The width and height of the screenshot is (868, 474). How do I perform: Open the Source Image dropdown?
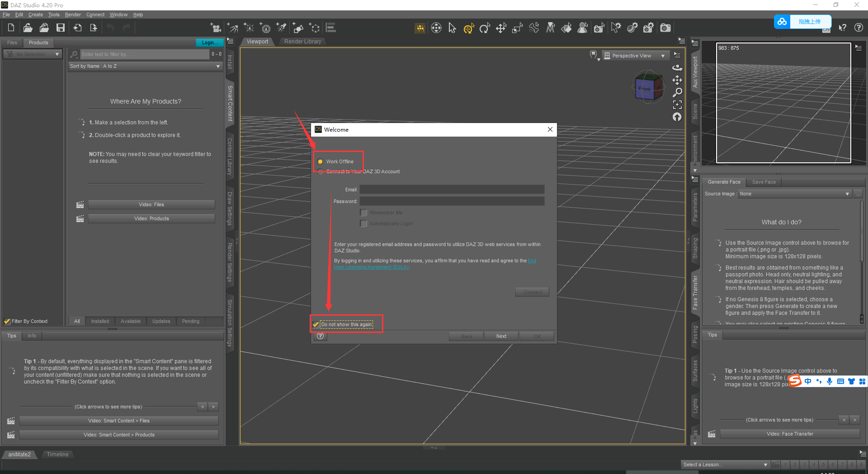[795, 194]
